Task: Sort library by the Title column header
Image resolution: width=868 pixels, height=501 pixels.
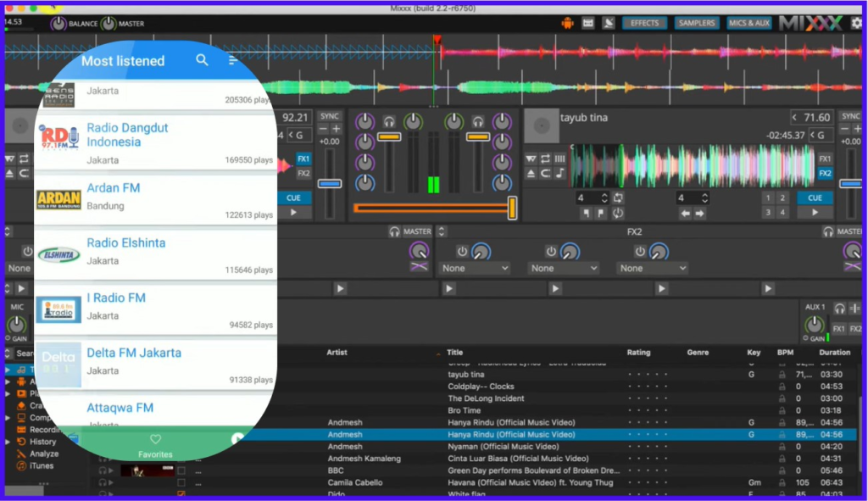Action: [x=455, y=352]
